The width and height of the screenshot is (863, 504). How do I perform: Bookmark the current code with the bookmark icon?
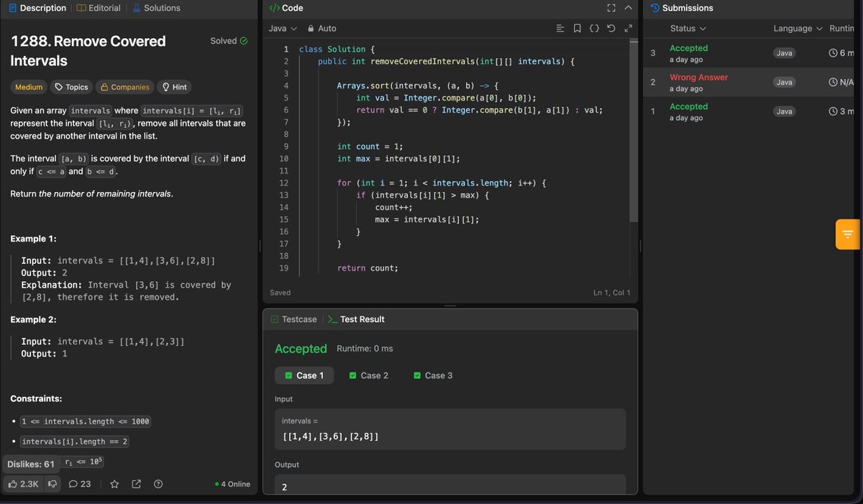pyautogui.click(x=577, y=28)
